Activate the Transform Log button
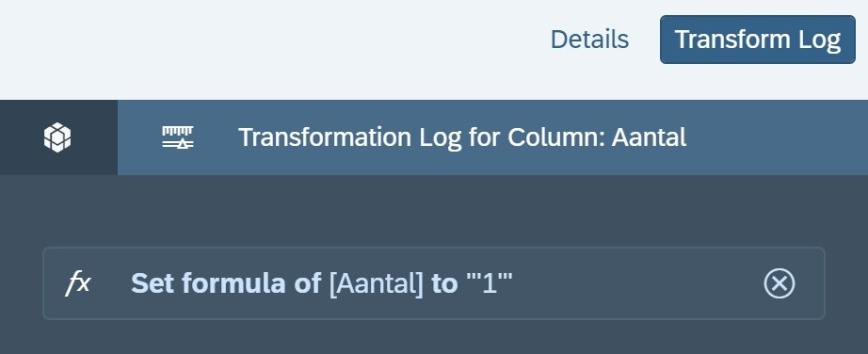Image resolution: width=868 pixels, height=354 pixels. click(757, 40)
